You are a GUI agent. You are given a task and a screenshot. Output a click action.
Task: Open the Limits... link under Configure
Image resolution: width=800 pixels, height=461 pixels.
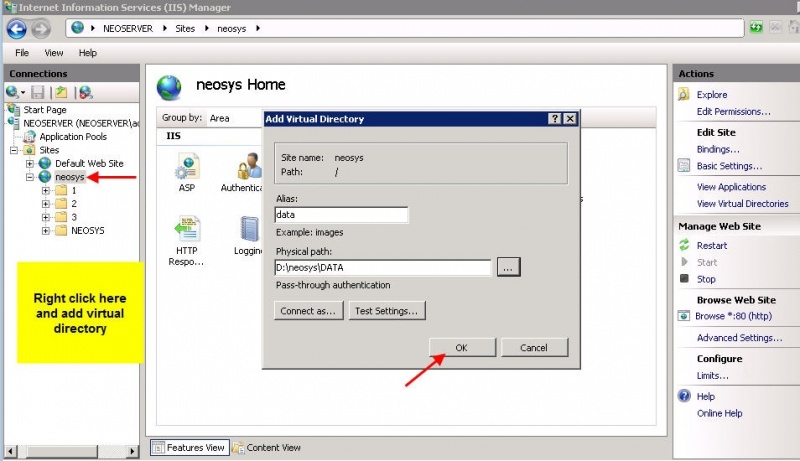[x=712, y=375]
